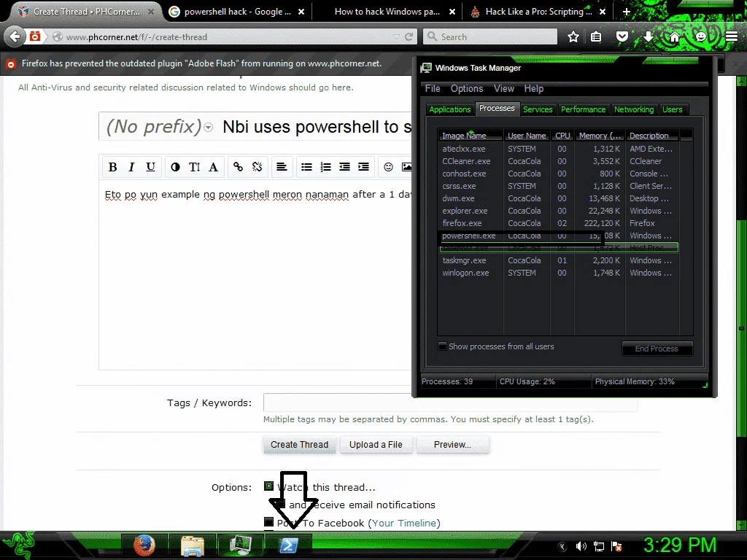Click the Italic formatting icon
747x560 pixels.
[x=131, y=167]
